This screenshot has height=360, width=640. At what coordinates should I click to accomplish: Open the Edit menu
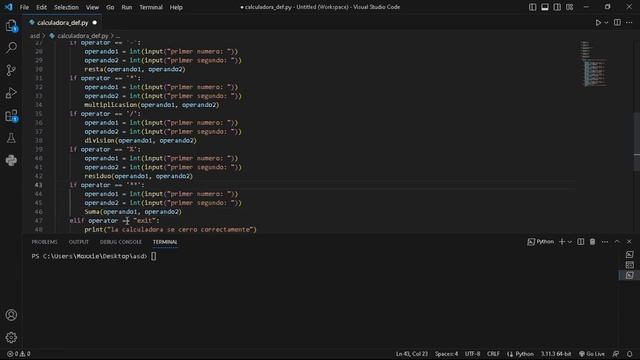coord(41,7)
